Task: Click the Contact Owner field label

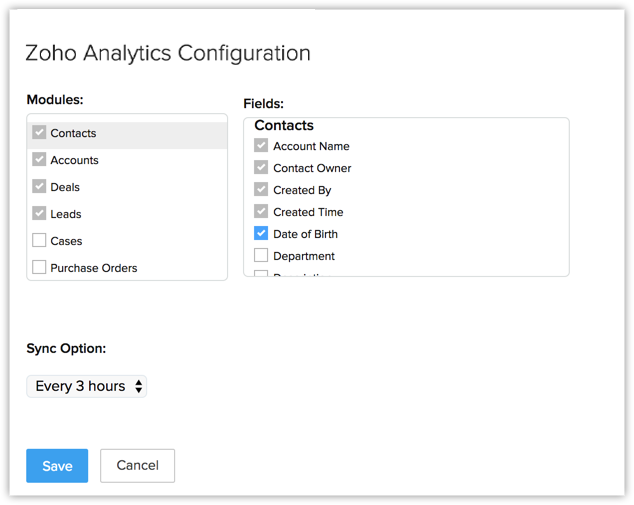Action: coord(312,168)
